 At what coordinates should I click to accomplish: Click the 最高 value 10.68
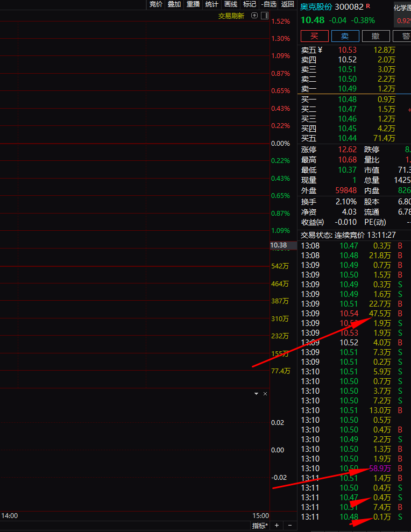point(347,160)
